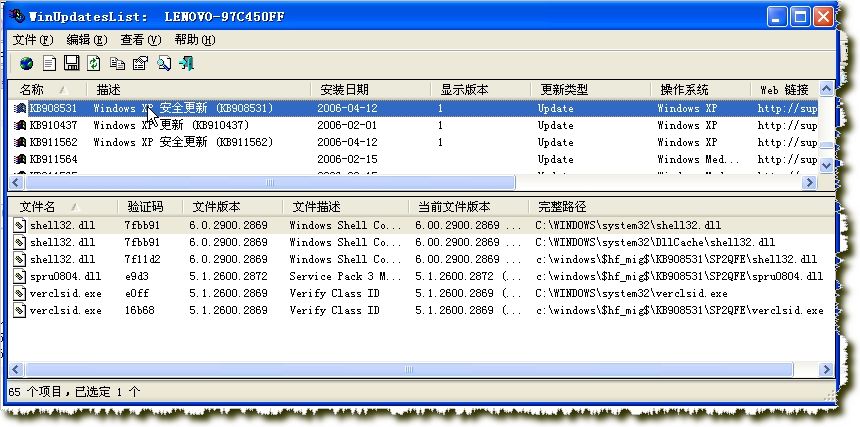Click the path C:\WINDOWS\system32\DllCache\shell32.dll
The width and height of the screenshot is (860, 427).
coord(655,242)
